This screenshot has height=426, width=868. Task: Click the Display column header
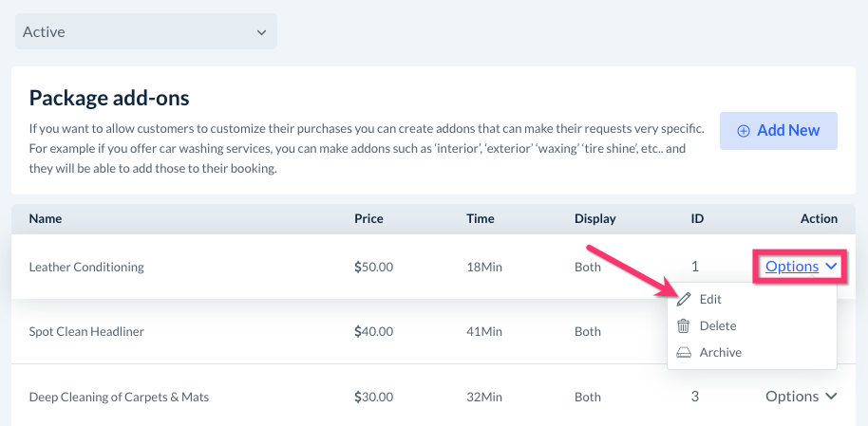tap(595, 218)
